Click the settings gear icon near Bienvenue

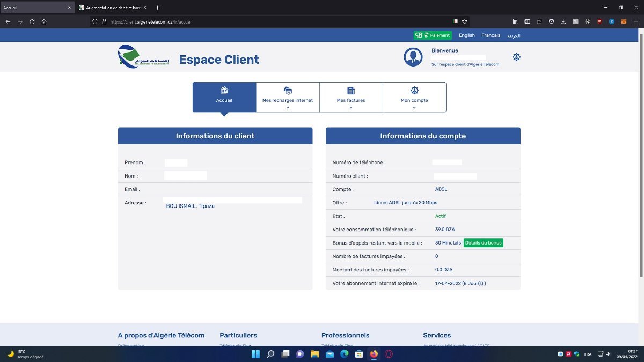tap(516, 57)
